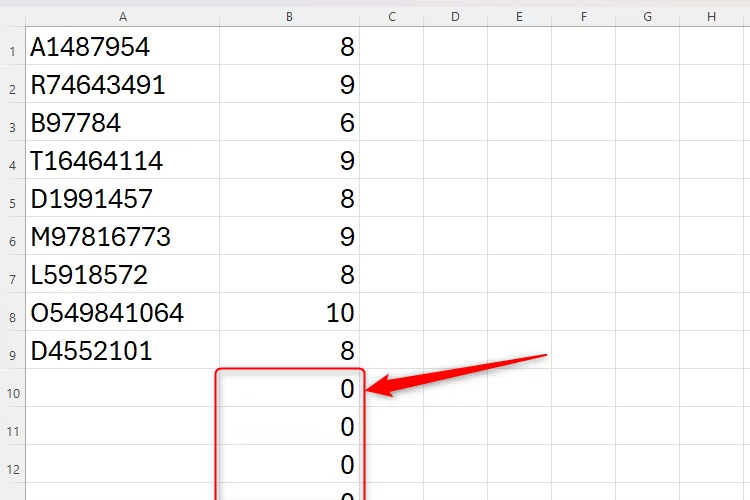
Task: Select the 9 next to R74643491
Action: [289, 84]
